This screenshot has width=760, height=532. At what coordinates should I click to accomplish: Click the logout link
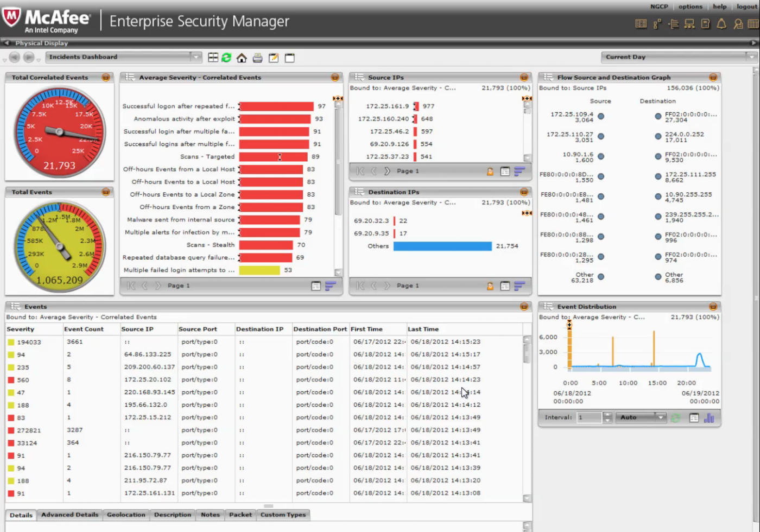[746, 7]
